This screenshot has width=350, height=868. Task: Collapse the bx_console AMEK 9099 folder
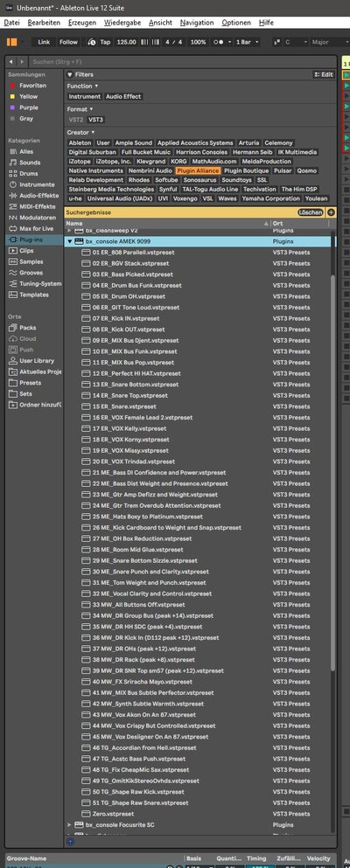pyautogui.click(x=70, y=242)
